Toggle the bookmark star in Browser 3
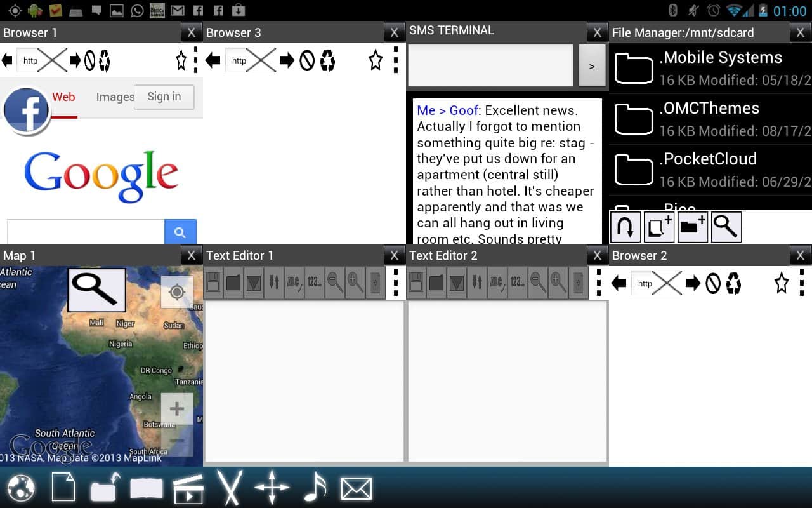The image size is (812, 508). point(376,60)
